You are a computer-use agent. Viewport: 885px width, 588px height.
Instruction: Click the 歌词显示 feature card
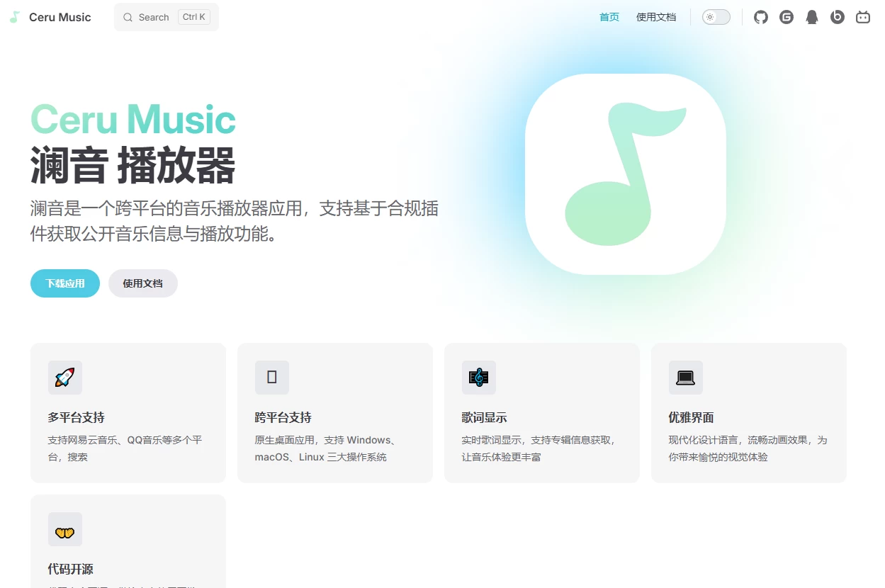point(541,412)
